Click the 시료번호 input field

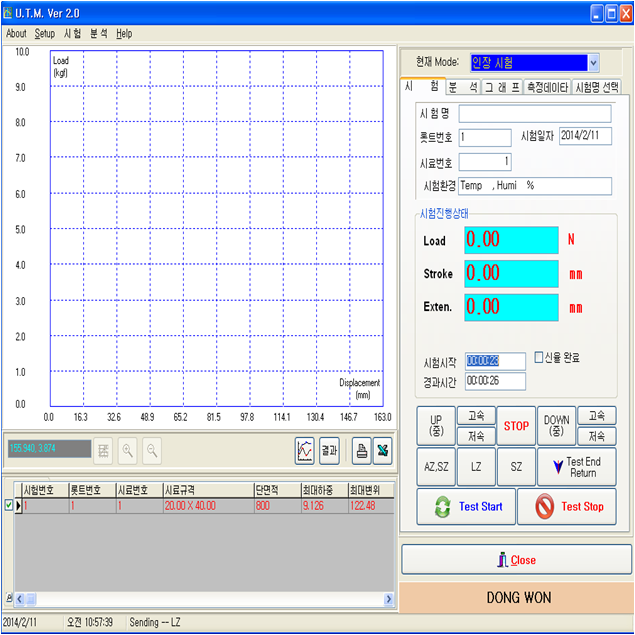[x=485, y=162]
